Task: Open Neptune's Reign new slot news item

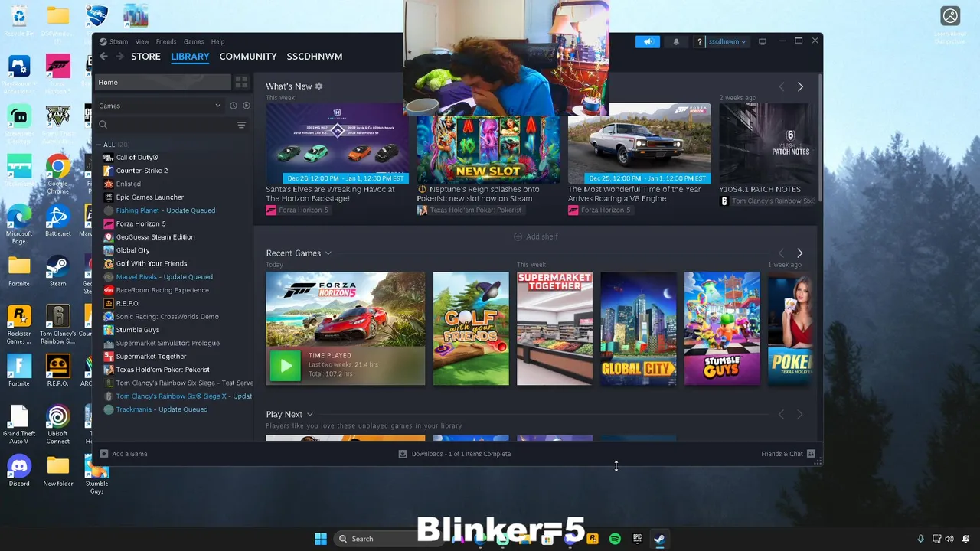Action: pos(488,158)
